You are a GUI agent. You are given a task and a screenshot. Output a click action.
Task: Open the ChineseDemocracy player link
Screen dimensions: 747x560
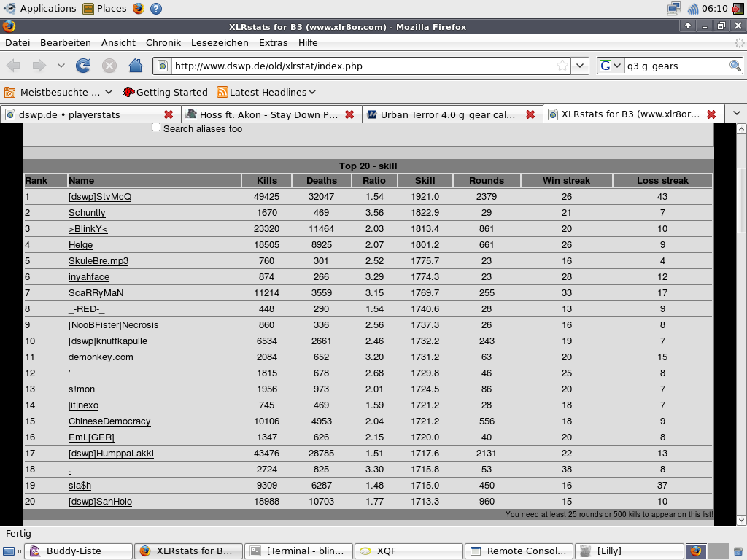coord(109,421)
